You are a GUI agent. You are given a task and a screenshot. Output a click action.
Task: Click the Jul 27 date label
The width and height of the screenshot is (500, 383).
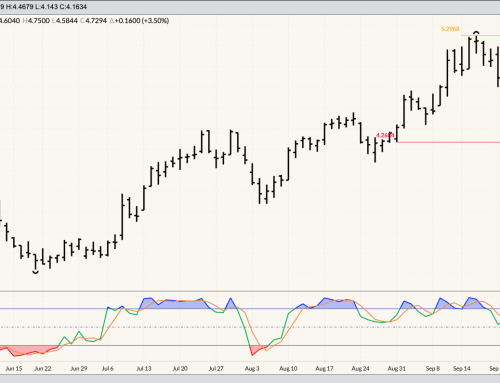(216, 368)
